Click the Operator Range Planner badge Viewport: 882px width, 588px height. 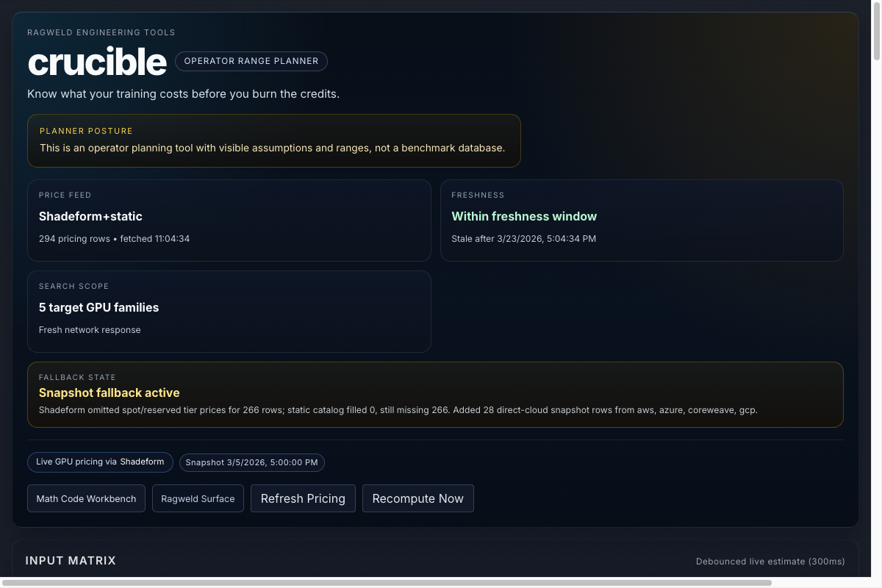pos(251,61)
